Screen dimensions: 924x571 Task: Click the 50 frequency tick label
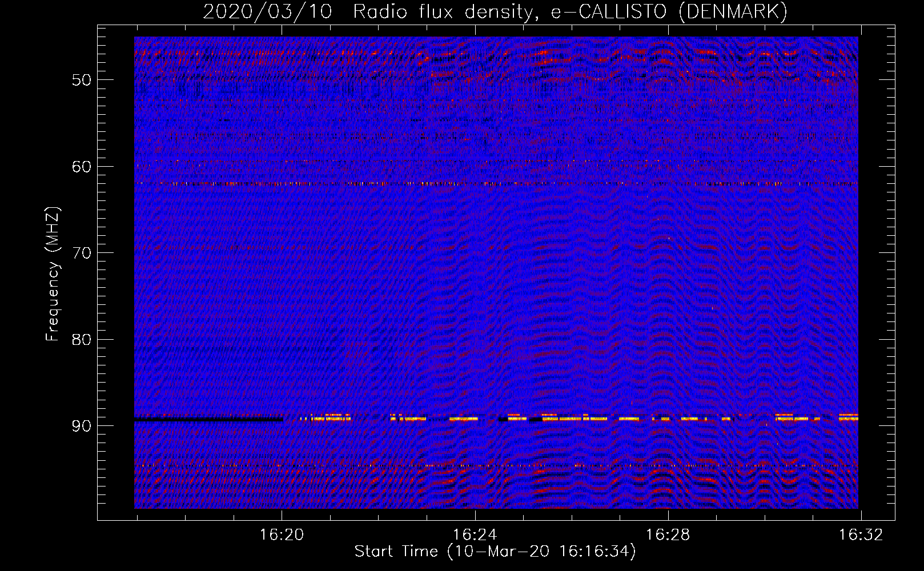82,80
